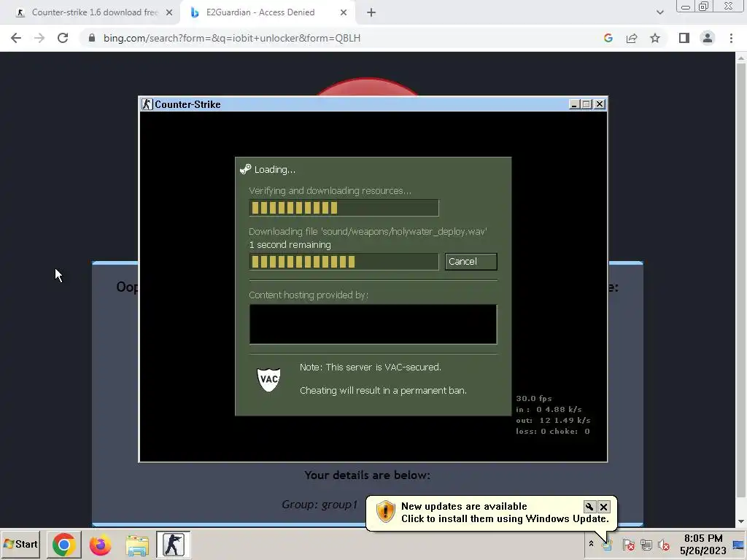View site security lock information
The height and width of the screenshot is (560, 747).
pyautogui.click(x=92, y=38)
